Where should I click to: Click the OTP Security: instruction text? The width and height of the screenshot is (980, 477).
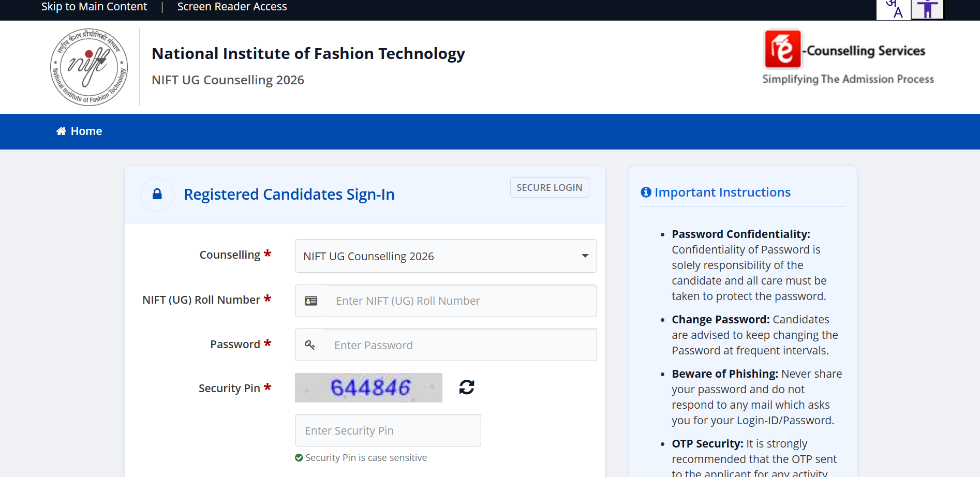pos(707,444)
